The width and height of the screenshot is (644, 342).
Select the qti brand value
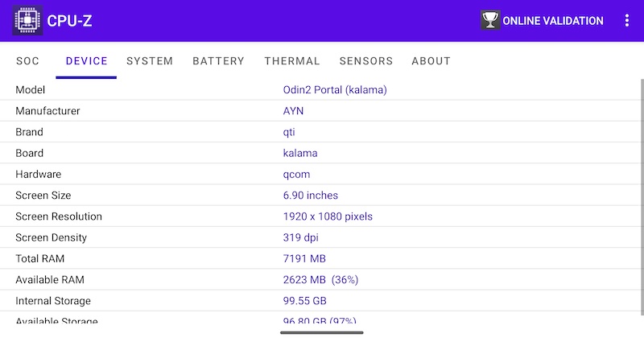(x=289, y=132)
